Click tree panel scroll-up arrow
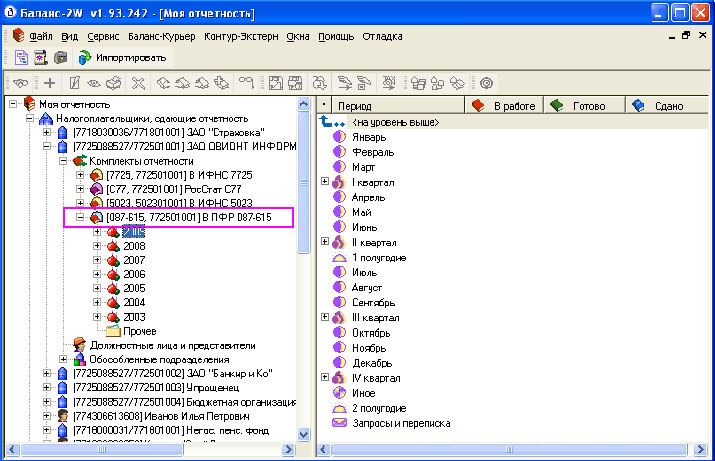Screen dimensions: 715x461 coord(304,104)
